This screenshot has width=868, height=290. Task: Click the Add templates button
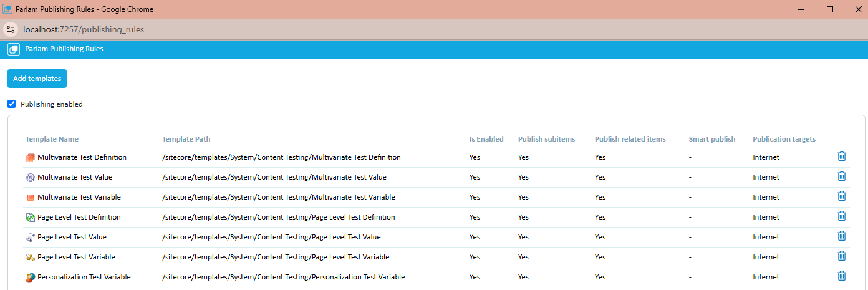pyautogui.click(x=37, y=79)
